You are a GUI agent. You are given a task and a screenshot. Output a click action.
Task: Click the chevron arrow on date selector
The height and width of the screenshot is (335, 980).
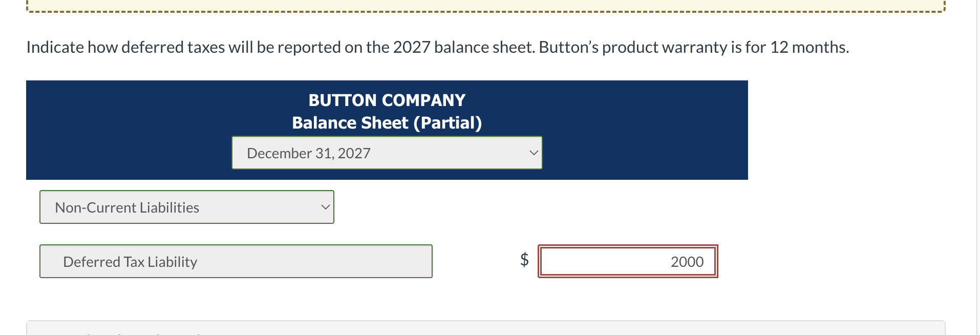click(x=534, y=153)
